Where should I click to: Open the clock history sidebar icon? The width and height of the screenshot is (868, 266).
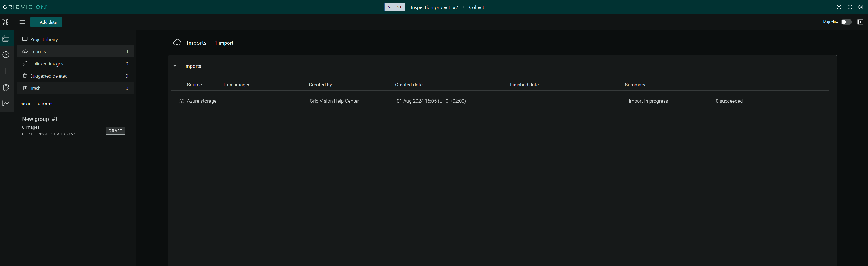6,55
